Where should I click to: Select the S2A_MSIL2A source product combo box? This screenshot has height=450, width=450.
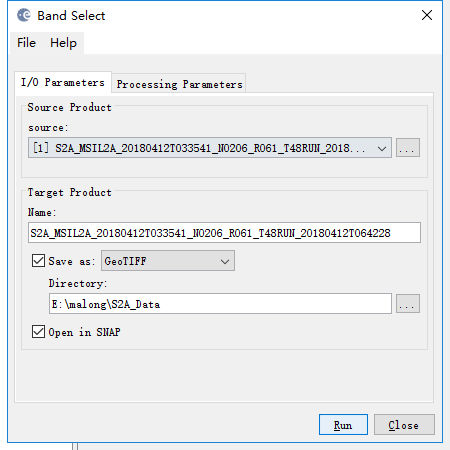[x=210, y=148]
